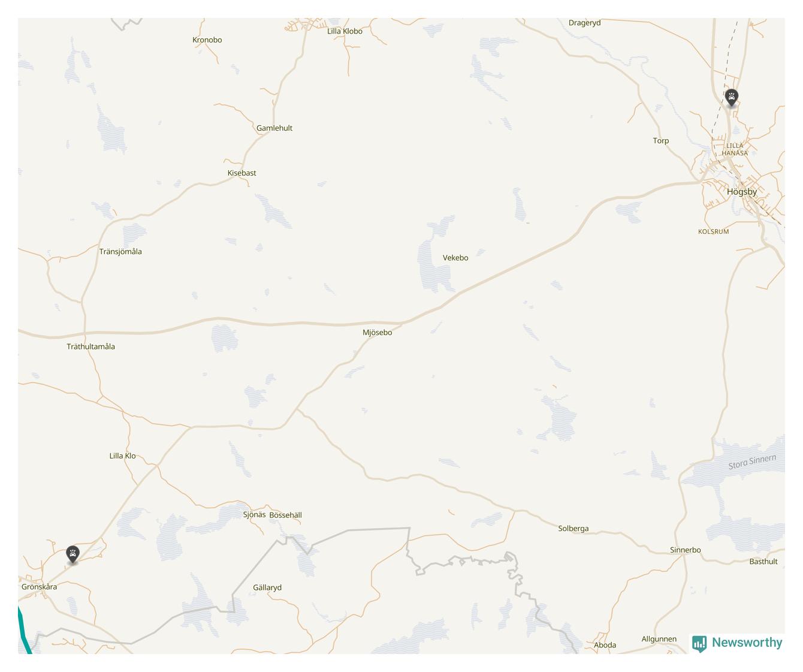Click the Sinnerbo village label
The width and height of the screenshot is (803, 672).
point(686,550)
